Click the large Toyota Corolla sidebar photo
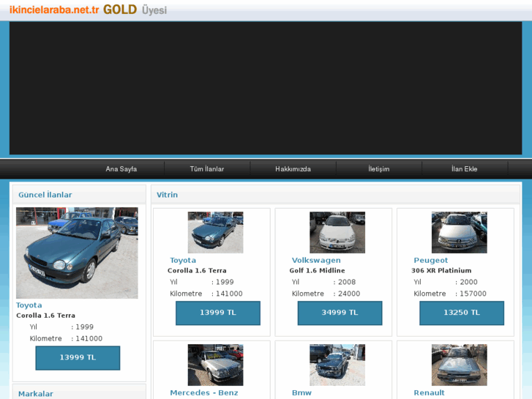The image size is (532, 399). (x=77, y=253)
